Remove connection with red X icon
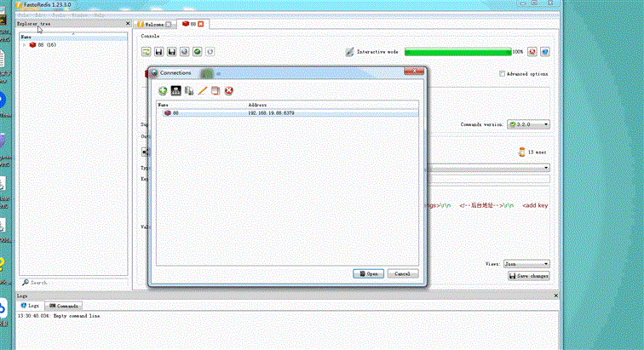The image size is (644, 350). (x=229, y=91)
